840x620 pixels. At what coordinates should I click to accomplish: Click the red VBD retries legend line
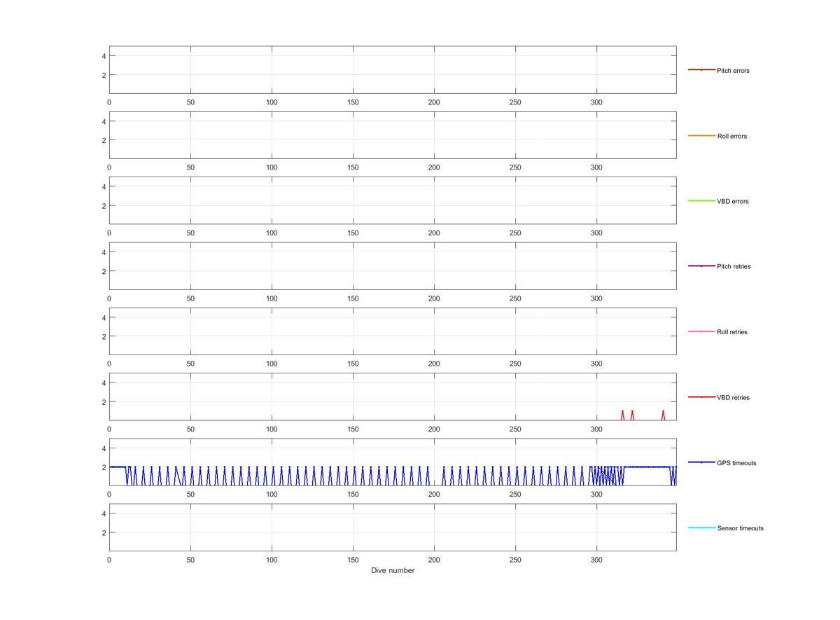point(701,397)
